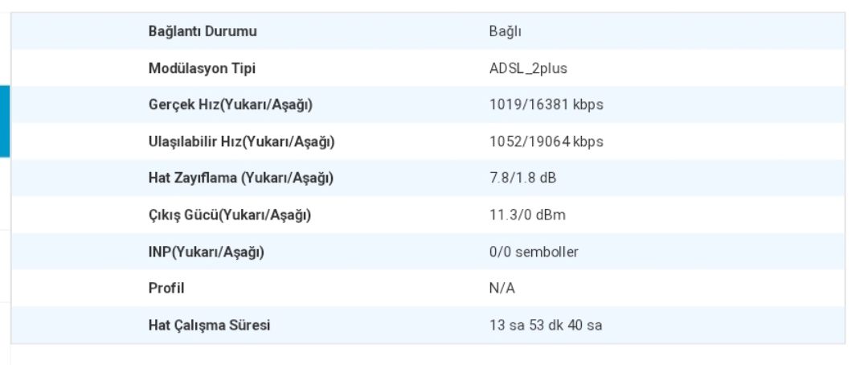Select the Ulaşılabilir Hız(Yukarı/Aşağı) label
The height and width of the screenshot is (365, 868).
point(241,141)
